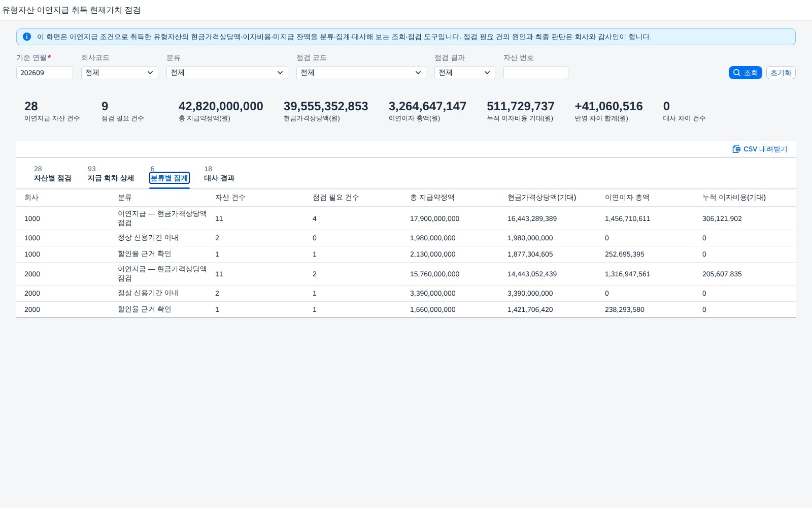Click the 기준 연월 input field
812x508 pixels.
click(x=45, y=73)
